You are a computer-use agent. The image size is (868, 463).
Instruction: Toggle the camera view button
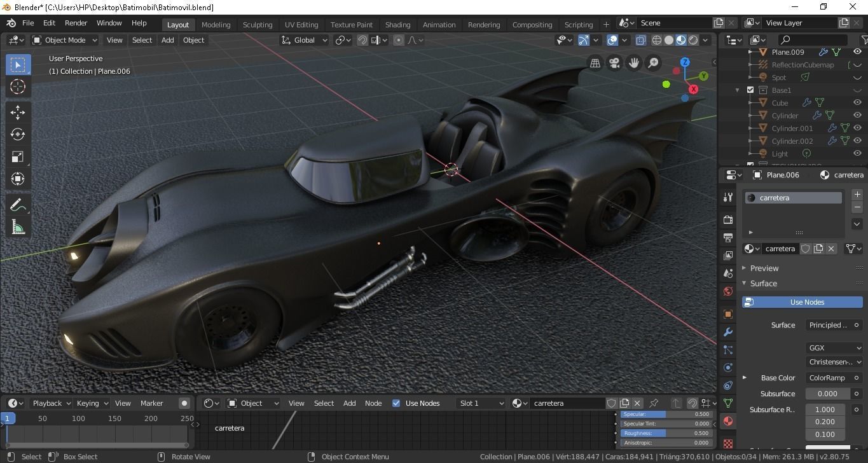tap(614, 62)
